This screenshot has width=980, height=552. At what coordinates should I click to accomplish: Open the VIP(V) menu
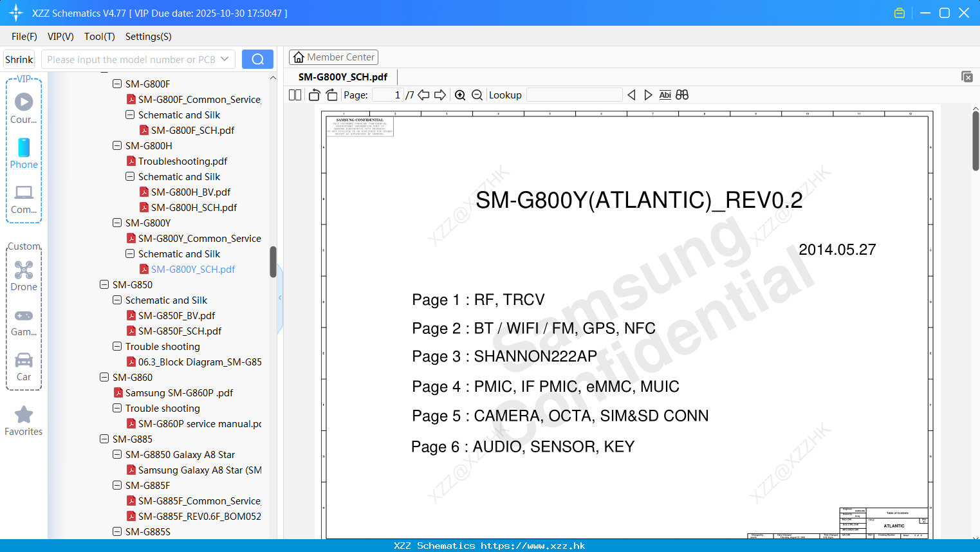60,36
